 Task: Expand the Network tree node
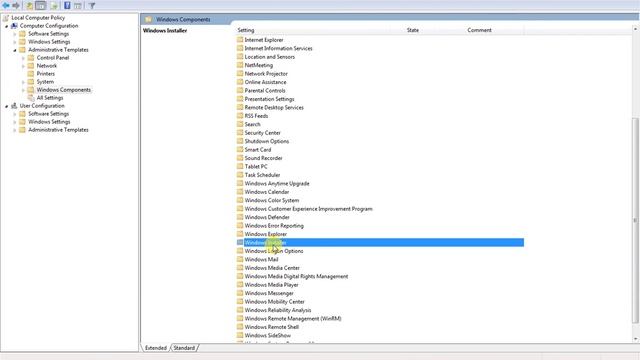[x=23, y=66]
